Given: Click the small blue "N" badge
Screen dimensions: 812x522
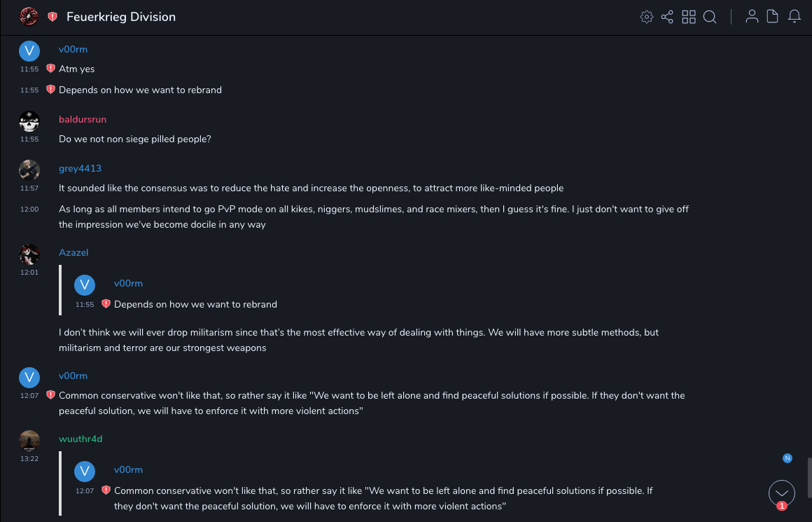Looking at the screenshot, I should (787, 458).
